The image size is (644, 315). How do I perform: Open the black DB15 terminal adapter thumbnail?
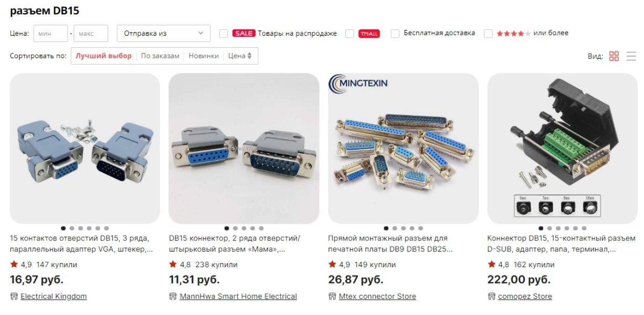coord(563,149)
